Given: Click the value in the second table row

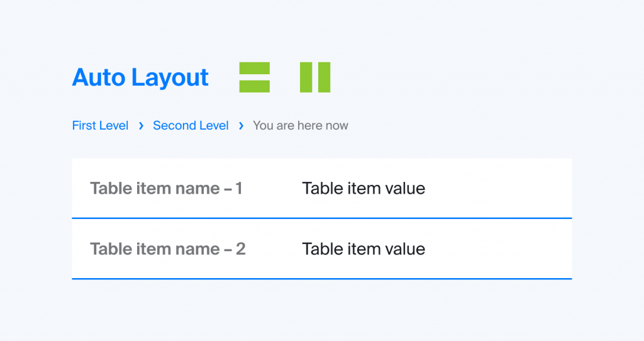Looking at the screenshot, I should (364, 249).
